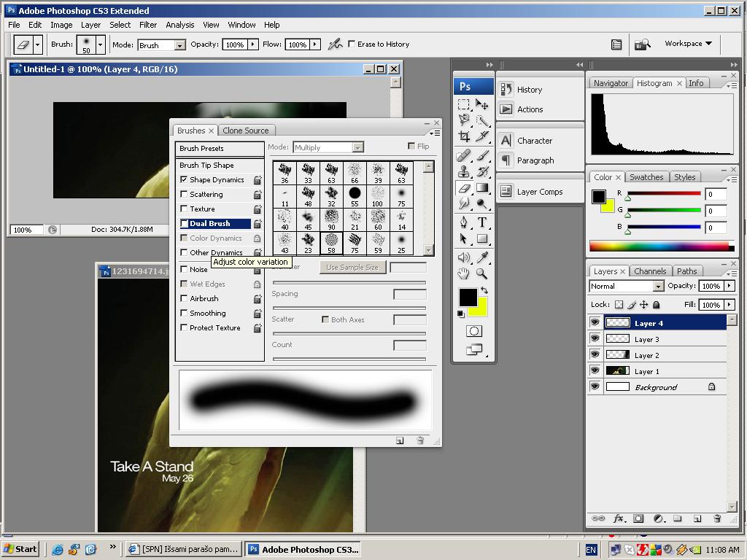Screen dimensions: 747x560
Task: Choose the Clone Stamp tool
Action: point(464,172)
